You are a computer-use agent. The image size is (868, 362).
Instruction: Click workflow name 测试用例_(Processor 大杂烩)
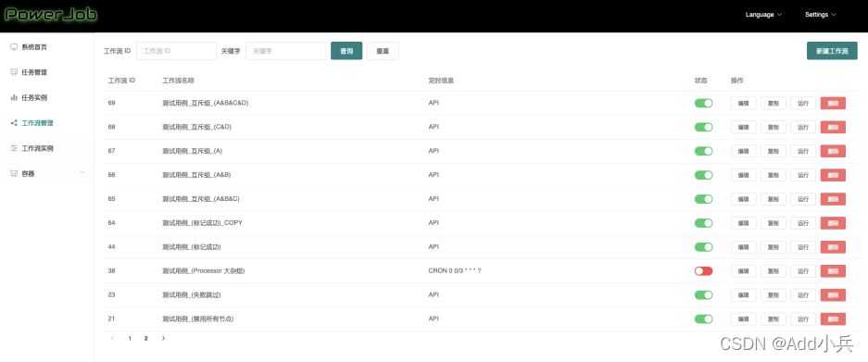point(204,270)
